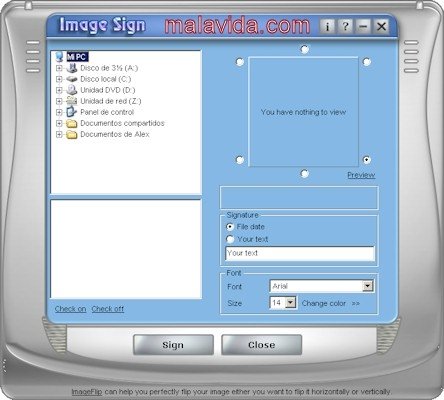Select Unidad de red (Z:) text label
The image size is (444, 400).
(111, 101)
